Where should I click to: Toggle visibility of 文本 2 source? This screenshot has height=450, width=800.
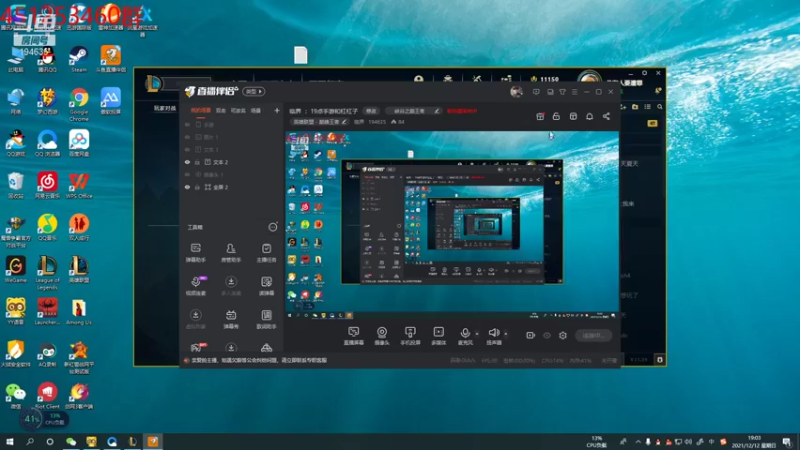click(187, 162)
